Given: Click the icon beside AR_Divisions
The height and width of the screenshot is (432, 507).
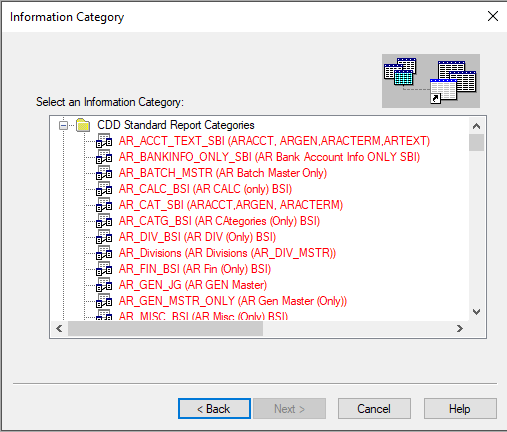Looking at the screenshot, I should click(x=104, y=253).
